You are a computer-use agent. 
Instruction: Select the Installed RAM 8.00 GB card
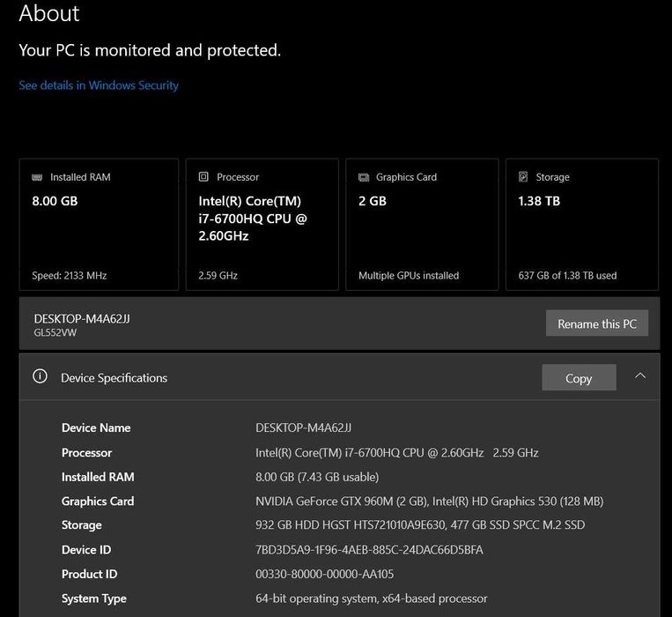(x=99, y=225)
